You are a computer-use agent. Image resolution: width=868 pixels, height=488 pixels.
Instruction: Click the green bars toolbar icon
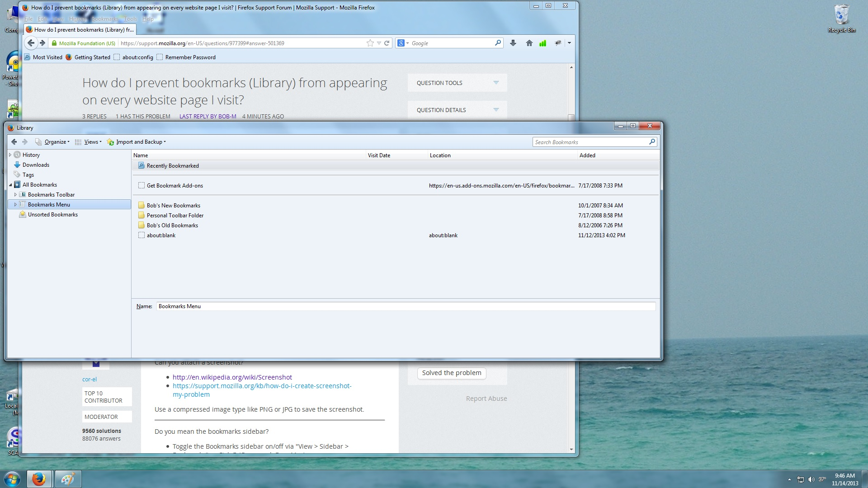pos(543,43)
